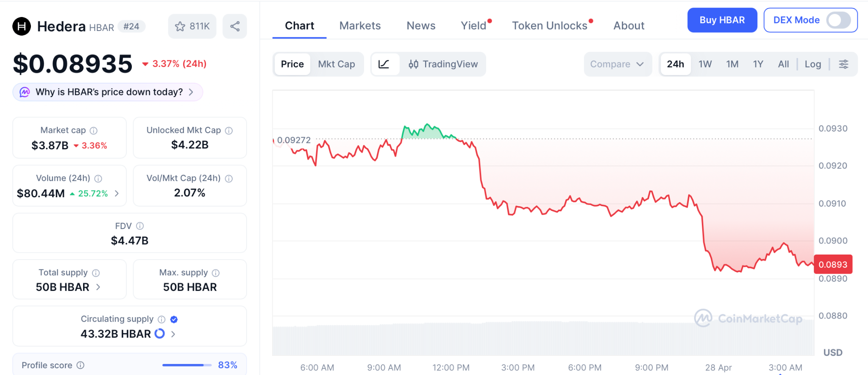Switch chart to Mkt Cap view
The width and height of the screenshot is (868, 375).
(337, 64)
